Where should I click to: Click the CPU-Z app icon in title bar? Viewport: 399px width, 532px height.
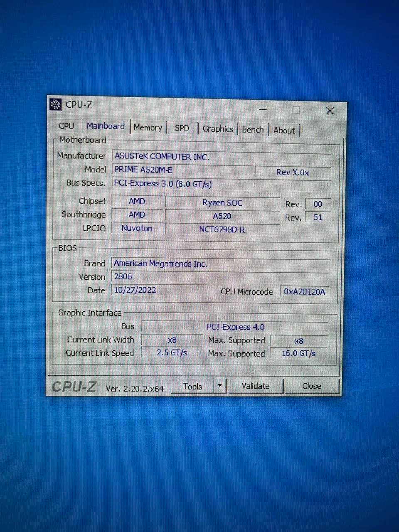click(55, 105)
